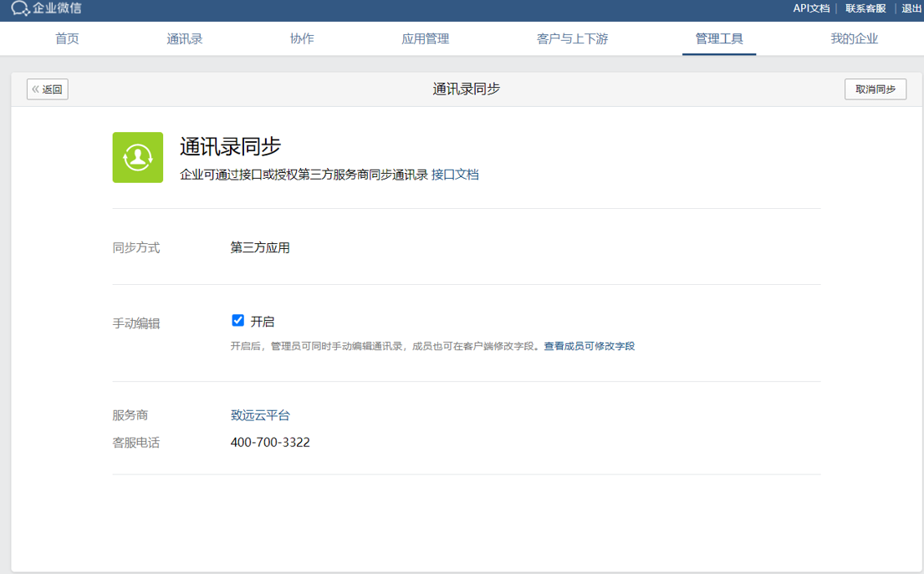This screenshot has height=574, width=924.
Task: Click the 联系客服 link
Action: [865, 8]
